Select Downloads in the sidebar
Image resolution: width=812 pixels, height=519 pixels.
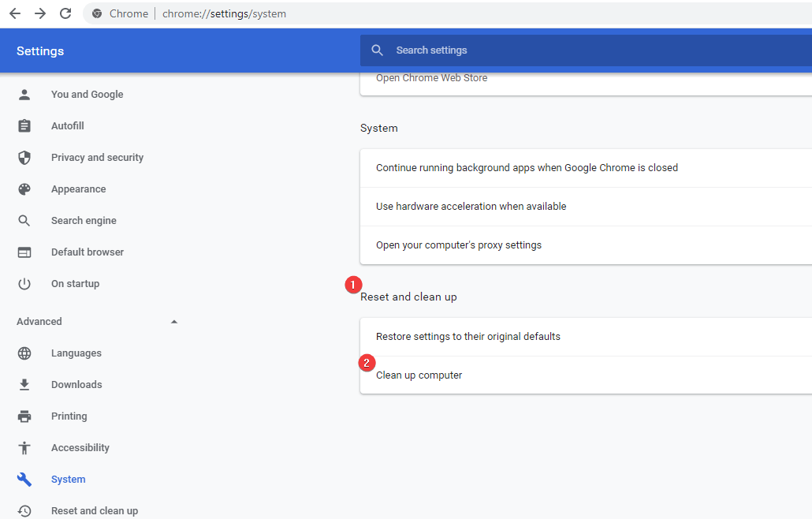tap(76, 385)
